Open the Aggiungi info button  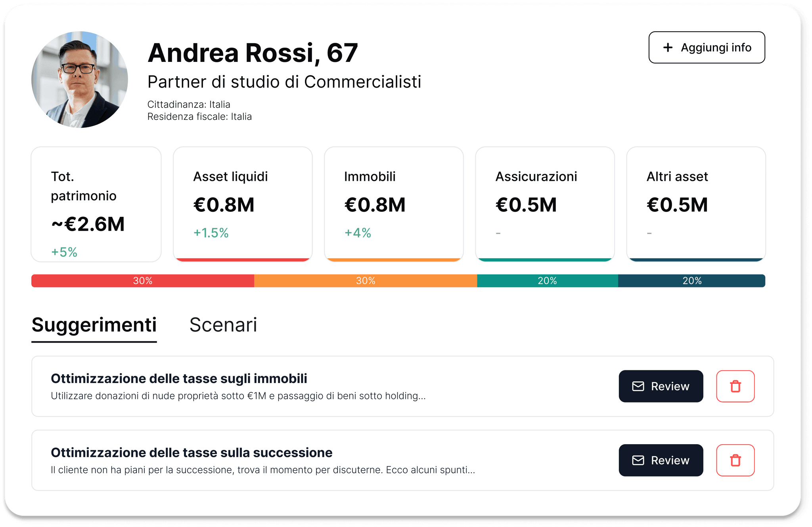coord(707,48)
